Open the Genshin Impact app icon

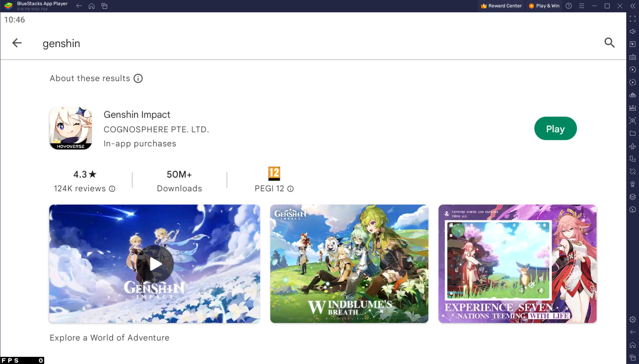coord(71,128)
